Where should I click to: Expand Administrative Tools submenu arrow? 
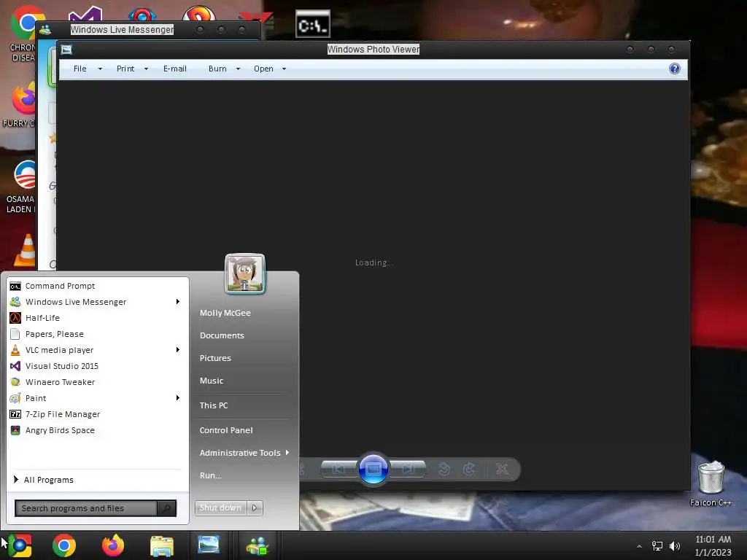click(x=287, y=453)
